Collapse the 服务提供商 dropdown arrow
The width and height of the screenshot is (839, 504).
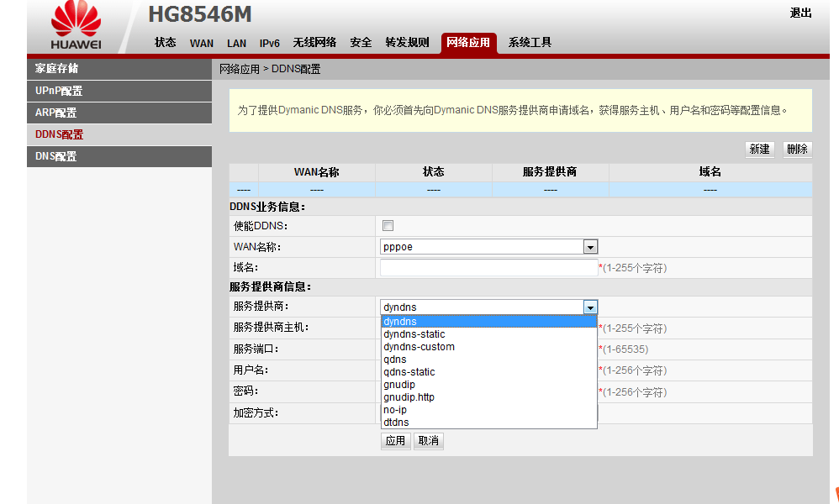coord(590,307)
